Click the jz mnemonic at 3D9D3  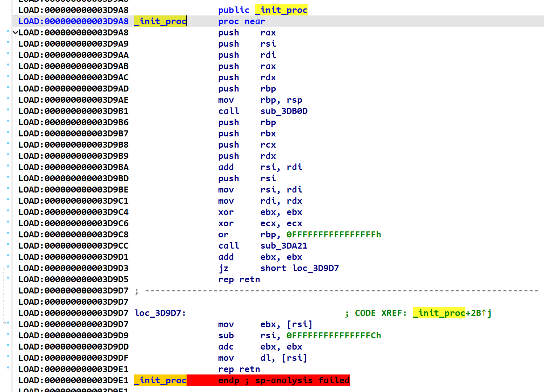tap(223, 268)
